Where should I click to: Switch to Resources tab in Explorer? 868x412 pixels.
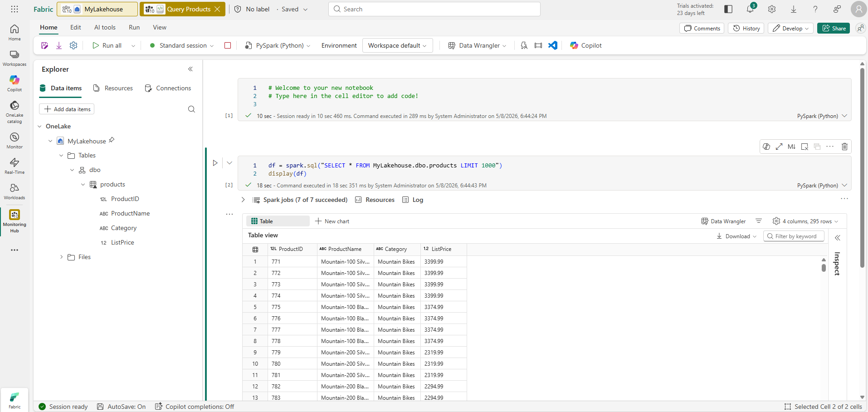[x=113, y=88]
